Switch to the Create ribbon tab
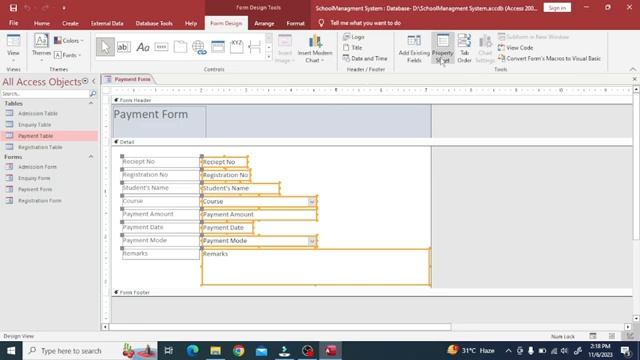The height and width of the screenshot is (360, 640). tap(70, 23)
